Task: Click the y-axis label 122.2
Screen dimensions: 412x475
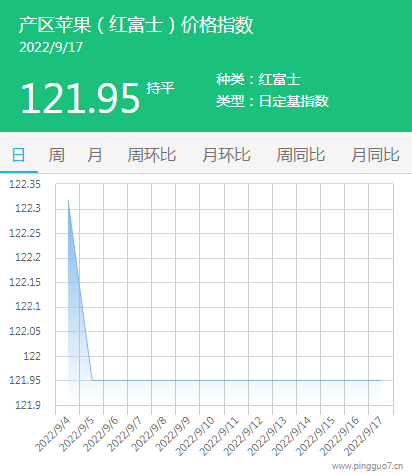Action: [28, 258]
